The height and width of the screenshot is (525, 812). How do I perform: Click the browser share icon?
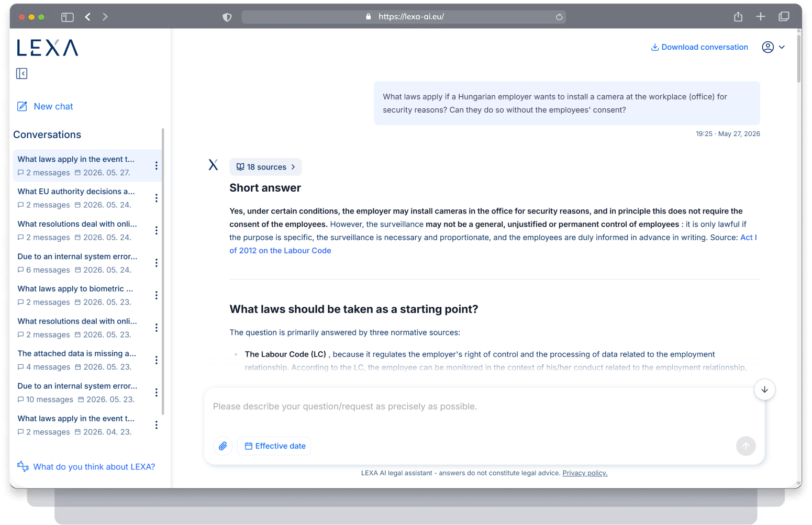pyautogui.click(x=738, y=17)
